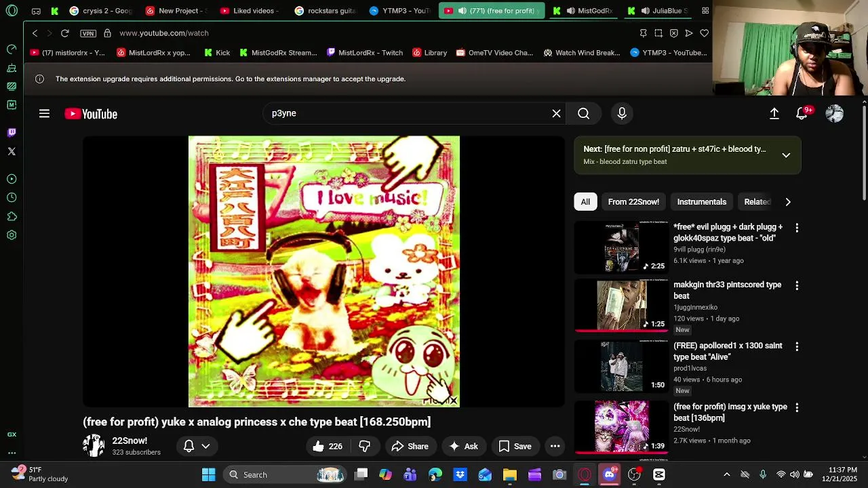Select the All filter chip

(585, 201)
